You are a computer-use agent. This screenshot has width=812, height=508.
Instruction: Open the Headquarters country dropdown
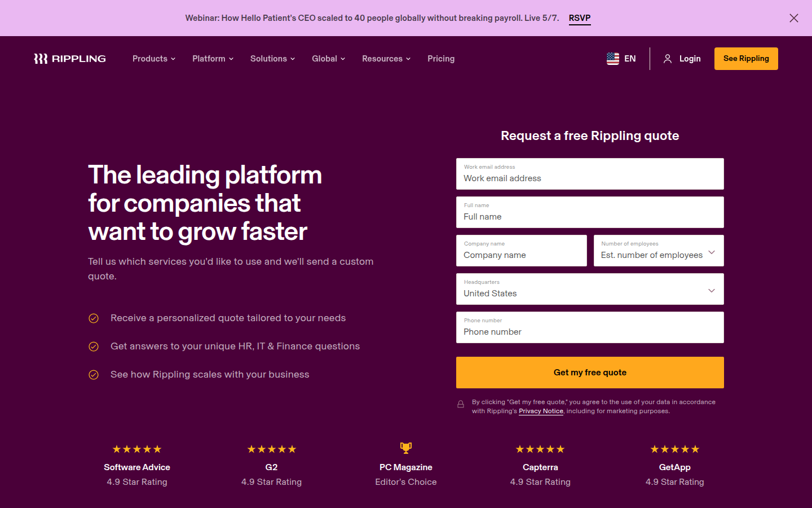590,289
